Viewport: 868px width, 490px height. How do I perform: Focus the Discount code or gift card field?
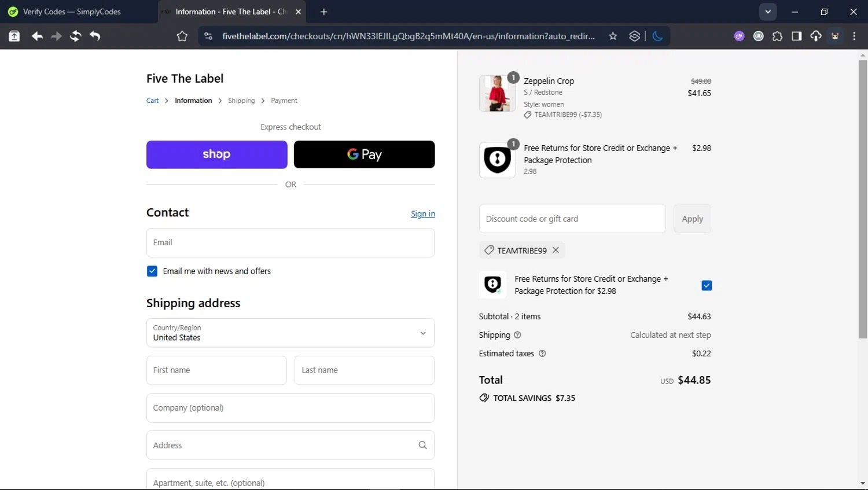pos(572,219)
